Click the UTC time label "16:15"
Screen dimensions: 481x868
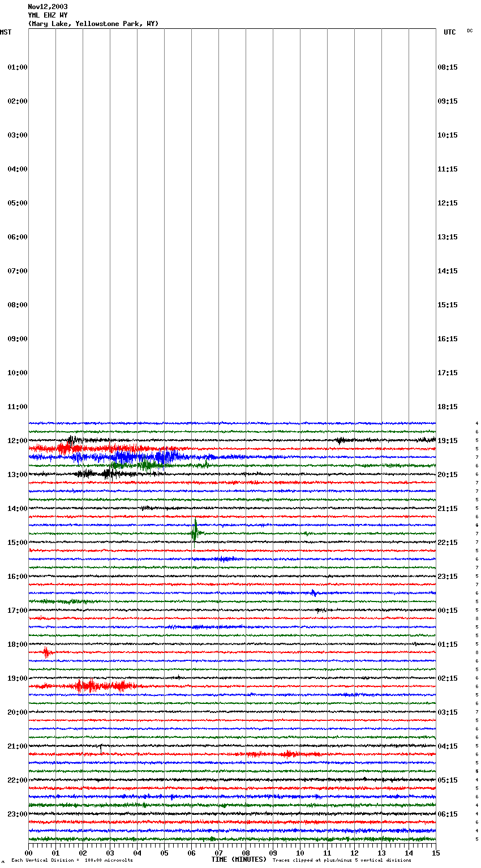pyautogui.click(x=448, y=339)
